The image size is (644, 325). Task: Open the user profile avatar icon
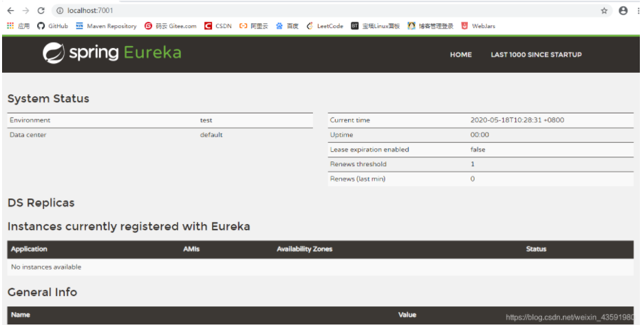623,11
